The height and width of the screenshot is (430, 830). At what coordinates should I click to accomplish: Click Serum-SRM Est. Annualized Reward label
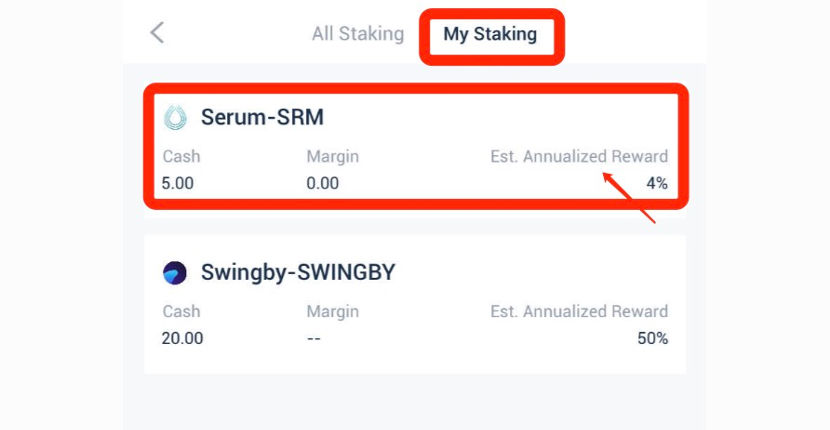[x=579, y=157]
